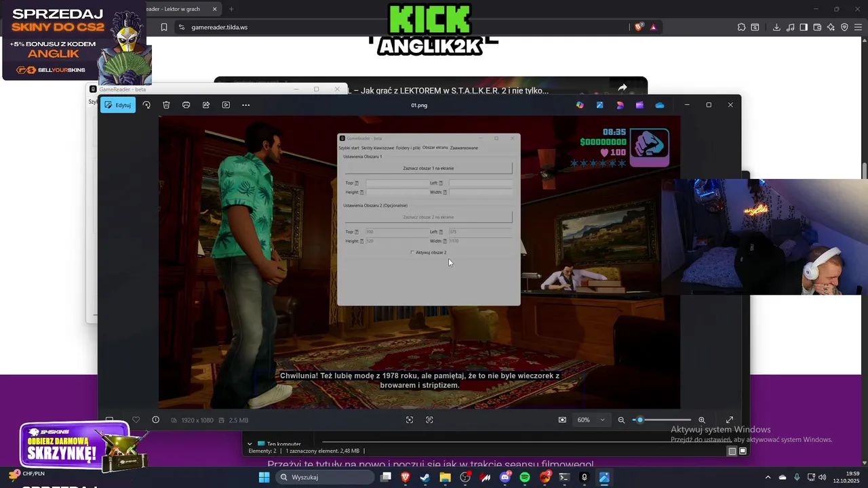Open a new browser tab
Screen dimensions: 868x488
click(x=231, y=9)
